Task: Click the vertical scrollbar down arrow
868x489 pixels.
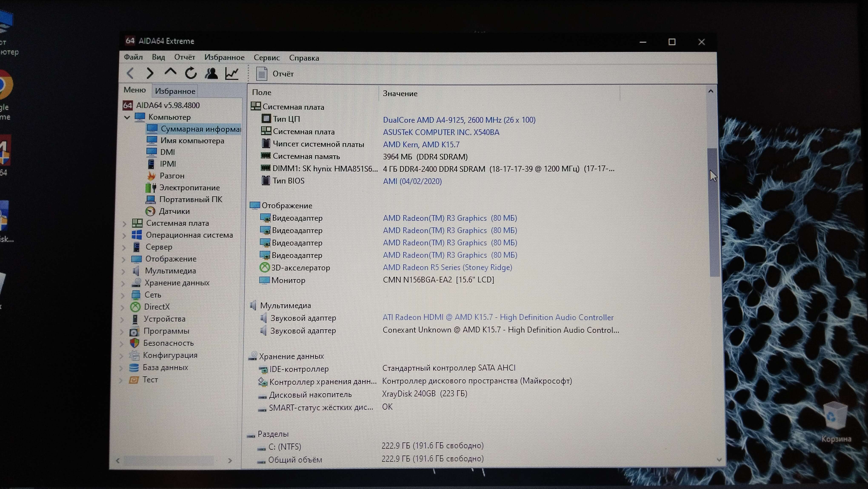Action: coord(719,459)
